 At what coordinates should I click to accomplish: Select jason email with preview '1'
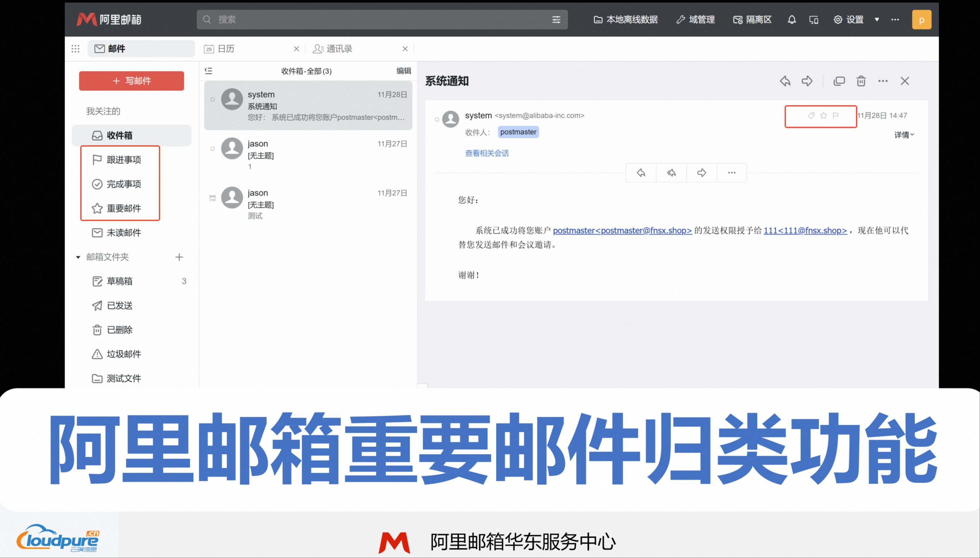(x=308, y=155)
